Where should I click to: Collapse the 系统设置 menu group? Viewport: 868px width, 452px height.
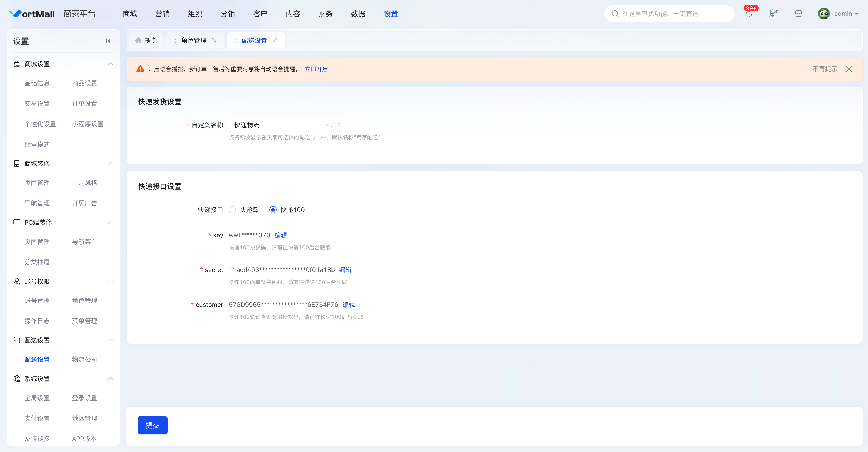click(110, 379)
